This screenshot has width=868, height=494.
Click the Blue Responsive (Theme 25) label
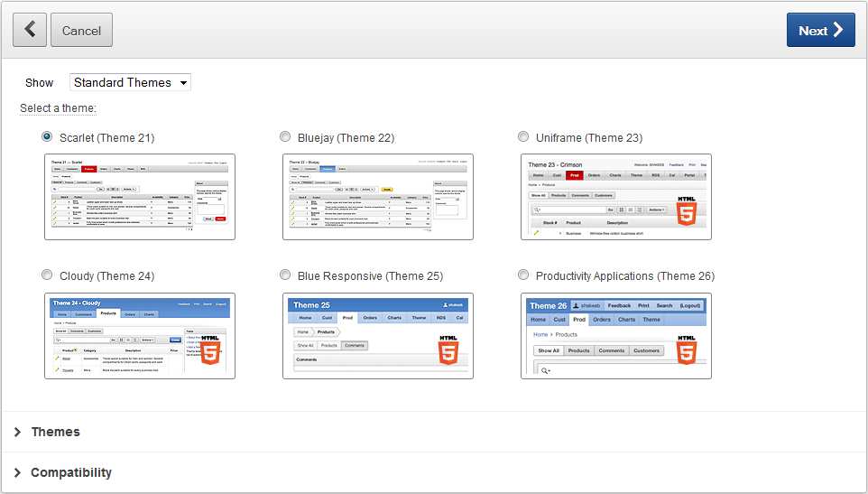370,276
